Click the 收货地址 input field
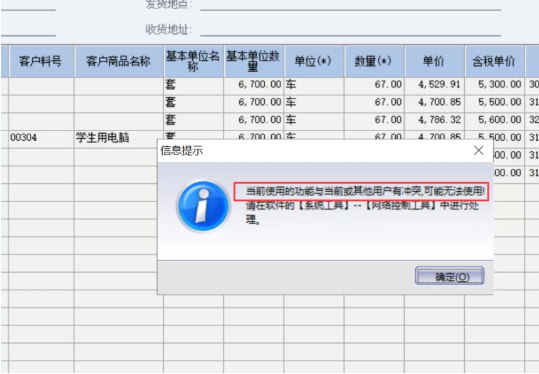539x374 pixels. 351,29
